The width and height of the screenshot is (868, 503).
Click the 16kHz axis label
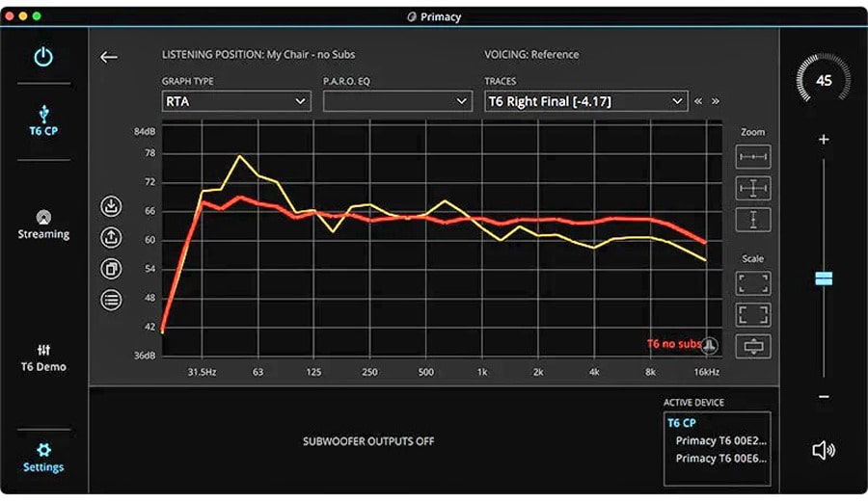point(707,372)
